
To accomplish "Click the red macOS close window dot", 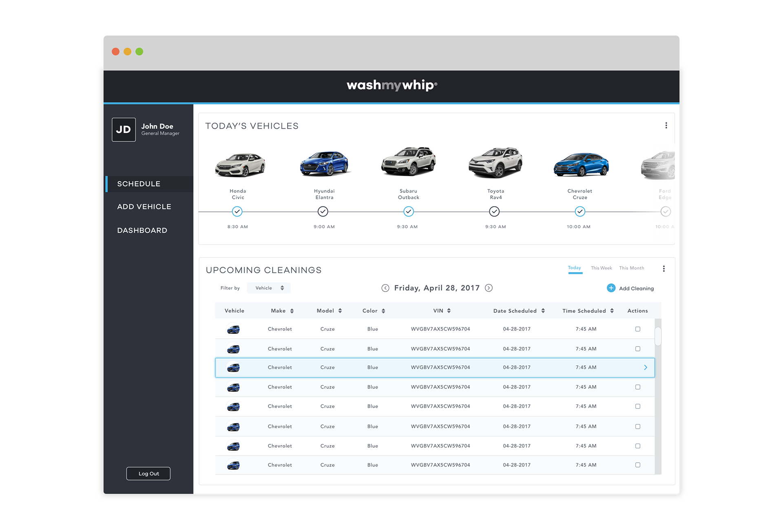I will click(116, 52).
